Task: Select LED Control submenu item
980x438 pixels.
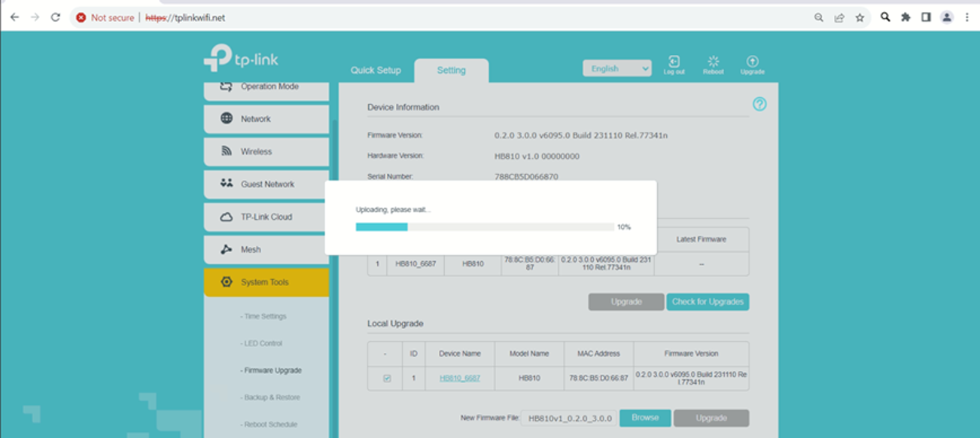Action: pos(261,343)
